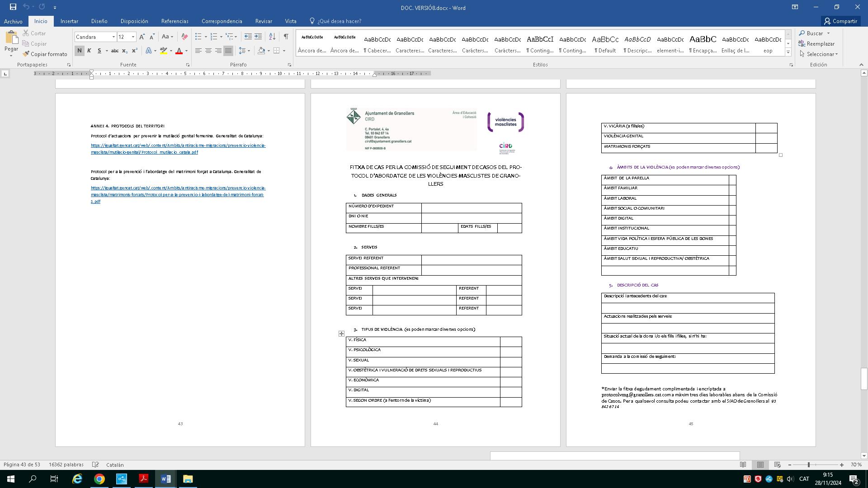Click the Save icon in quick access toolbar

point(13,7)
